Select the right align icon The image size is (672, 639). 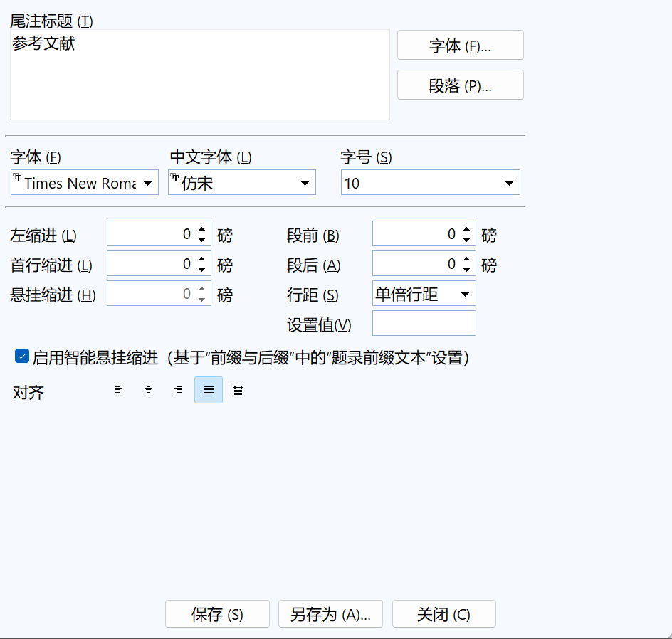click(x=179, y=391)
